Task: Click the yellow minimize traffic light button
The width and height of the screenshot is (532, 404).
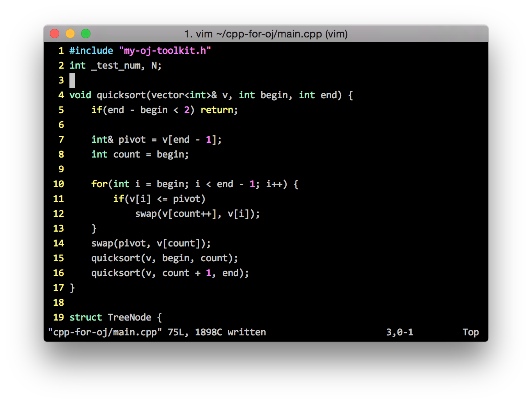Action: point(70,34)
